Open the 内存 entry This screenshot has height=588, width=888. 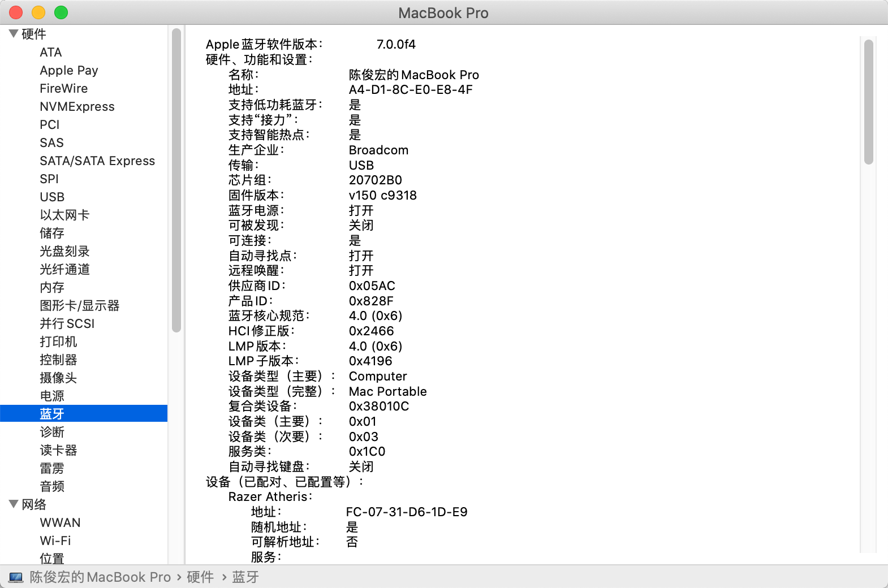click(x=52, y=288)
